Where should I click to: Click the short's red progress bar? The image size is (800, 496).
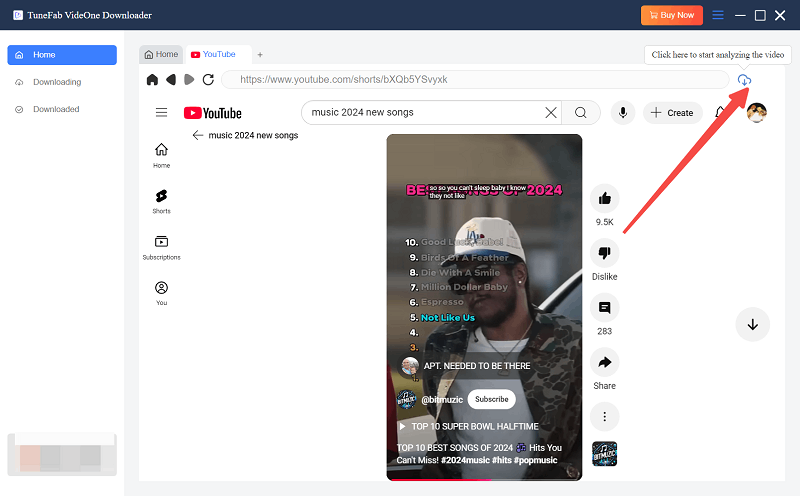click(439, 480)
